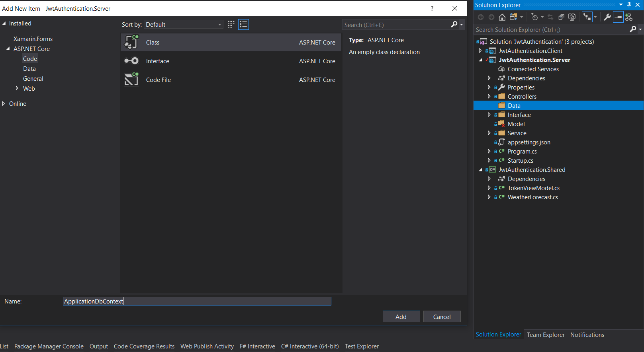The height and width of the screenshot is (352, 644).
Task: Click the Add button
Action: 401,317
